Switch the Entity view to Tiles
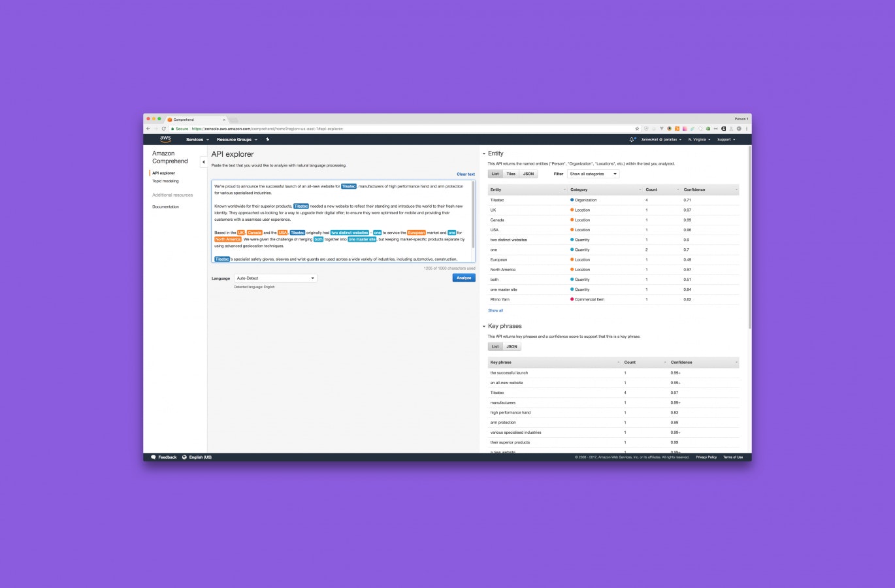Viewport: 895px width, 588px height. (511, 174)
